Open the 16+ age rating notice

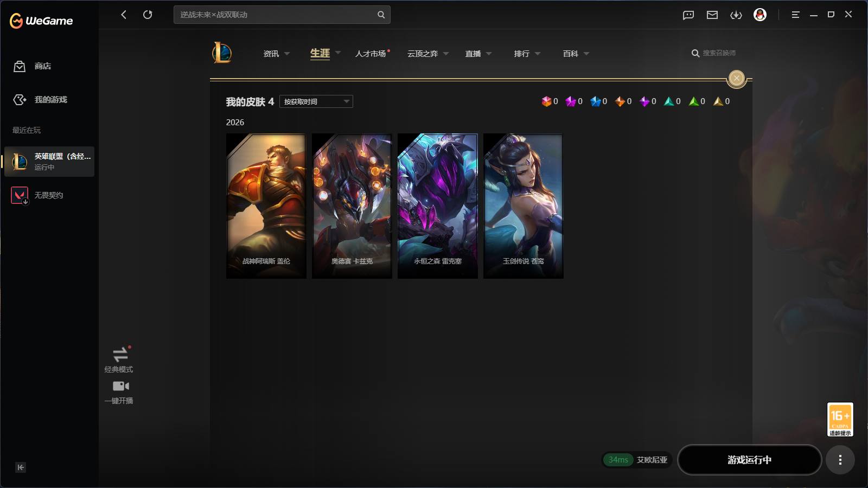click(x=840, y=419)
